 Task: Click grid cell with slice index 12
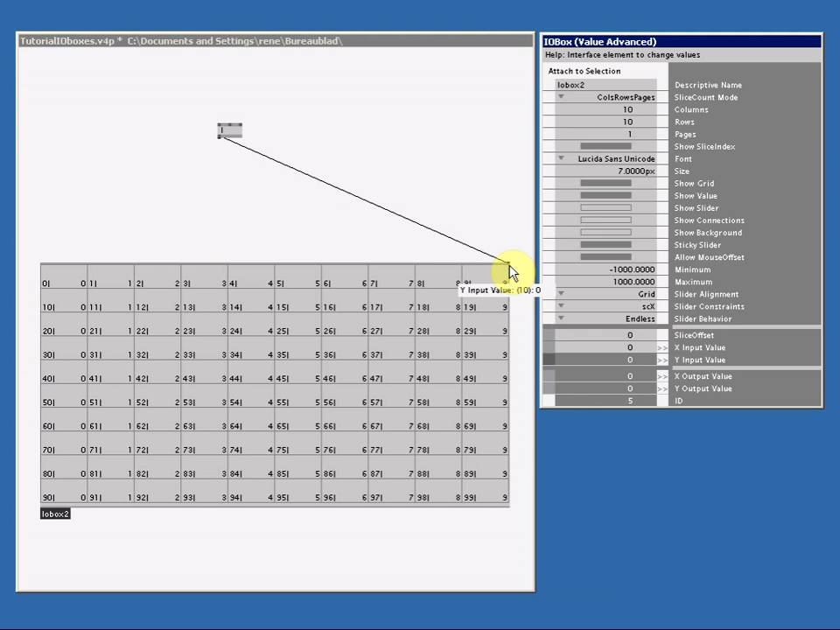click(157, 300)
